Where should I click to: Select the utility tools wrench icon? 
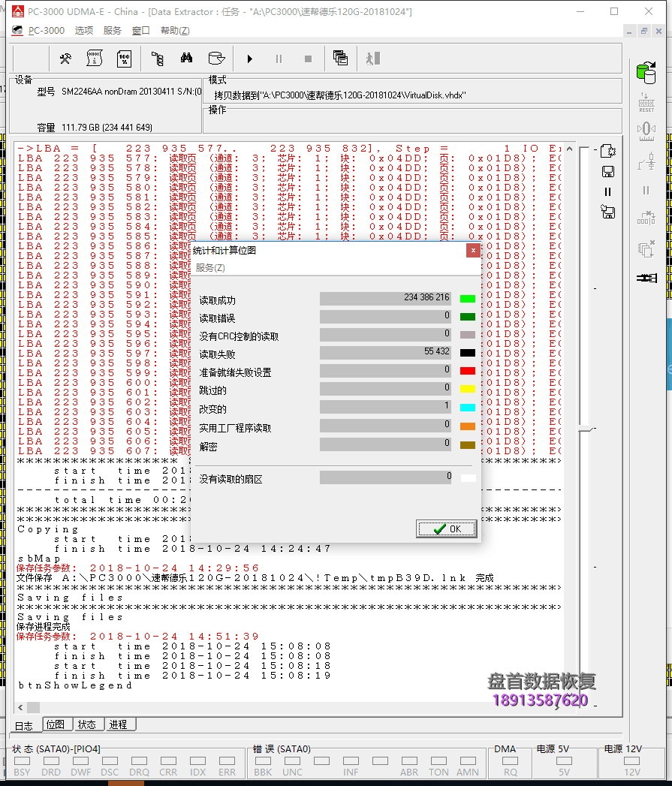point(65,58)
